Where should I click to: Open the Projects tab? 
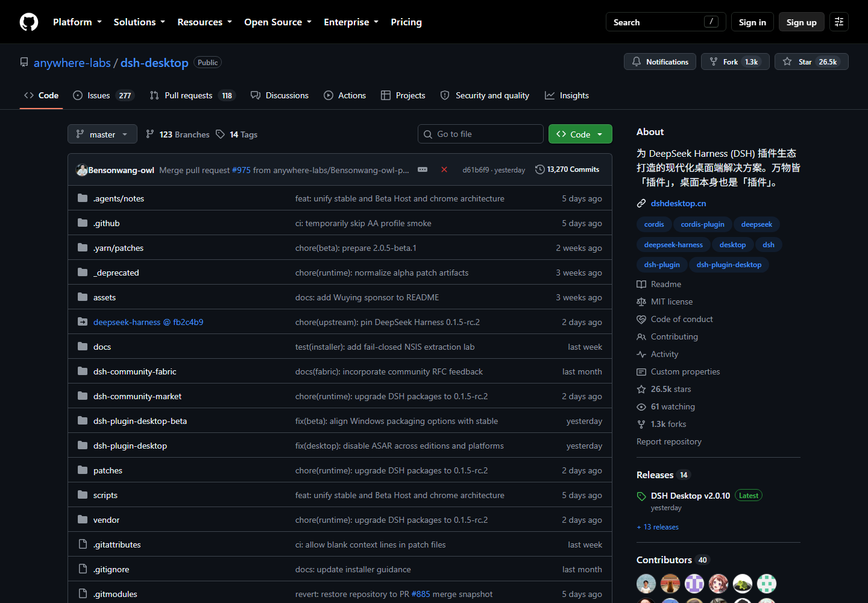(403, 95)
